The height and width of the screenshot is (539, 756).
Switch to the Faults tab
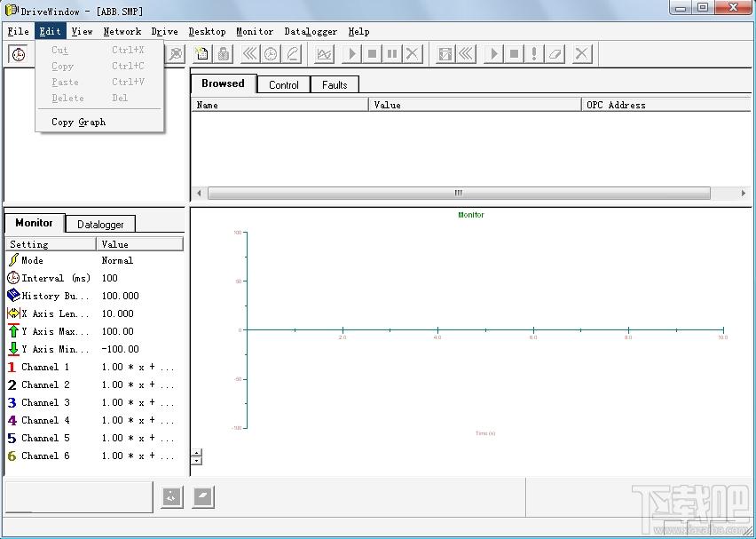[x=335, y=85]
